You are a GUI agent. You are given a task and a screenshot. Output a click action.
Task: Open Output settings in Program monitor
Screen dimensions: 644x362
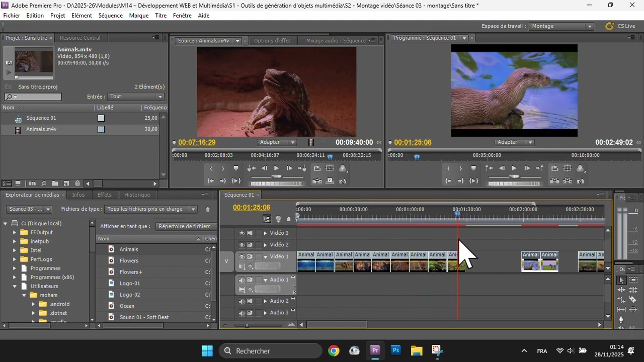[x=581, y=168]
